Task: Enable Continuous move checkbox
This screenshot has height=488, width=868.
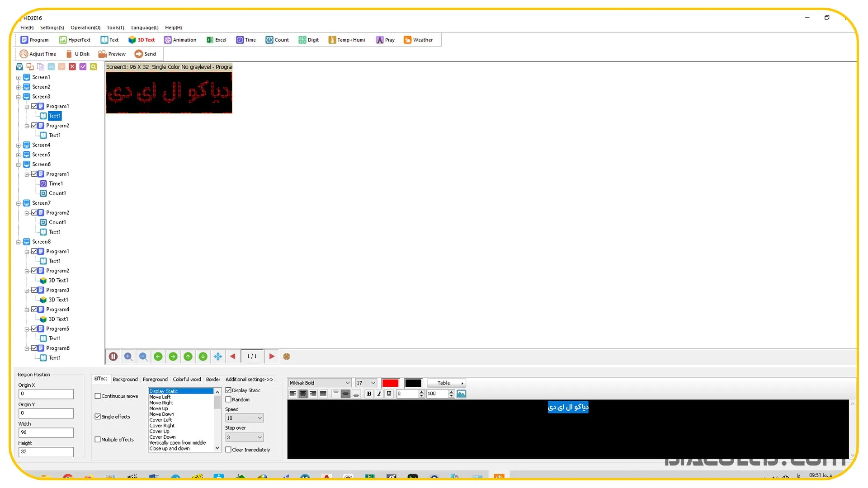Action: click(x=98, y=396)
